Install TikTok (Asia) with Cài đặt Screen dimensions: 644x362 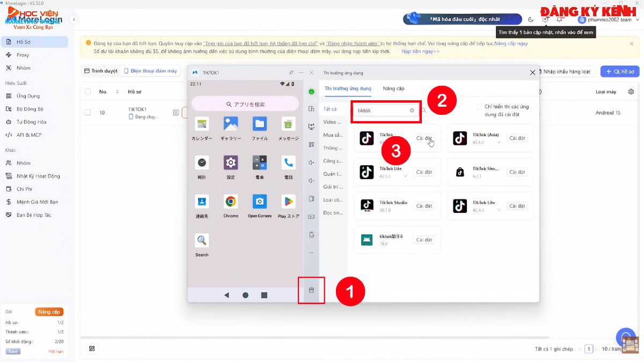click(x=517, y=138)
